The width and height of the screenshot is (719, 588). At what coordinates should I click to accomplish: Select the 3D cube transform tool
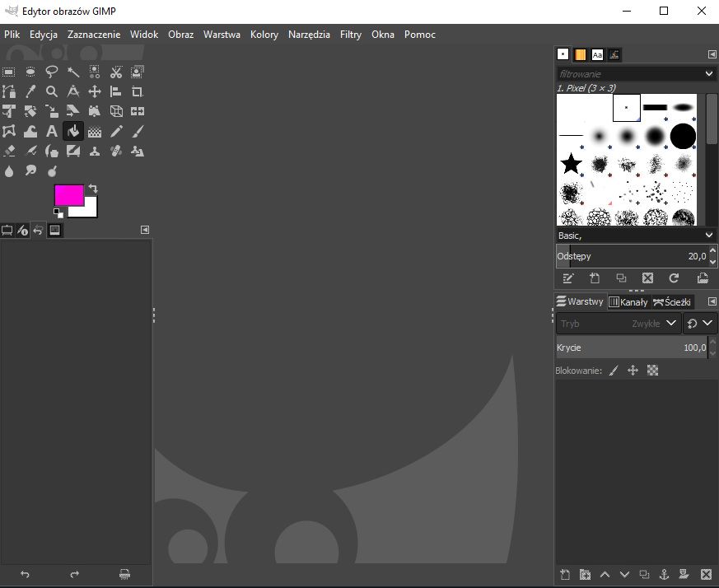116,111
